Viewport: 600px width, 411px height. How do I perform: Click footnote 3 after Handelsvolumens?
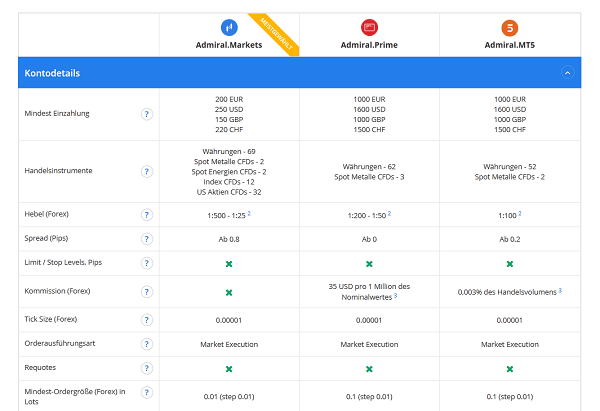[x=560, y=290]
